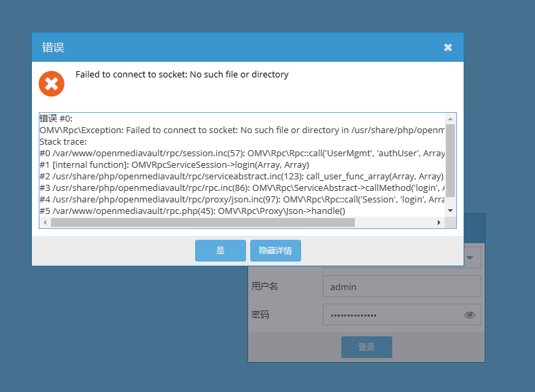
Task: Click the '#5 rpc.php(45)' trace line
Action: [192, 211]
